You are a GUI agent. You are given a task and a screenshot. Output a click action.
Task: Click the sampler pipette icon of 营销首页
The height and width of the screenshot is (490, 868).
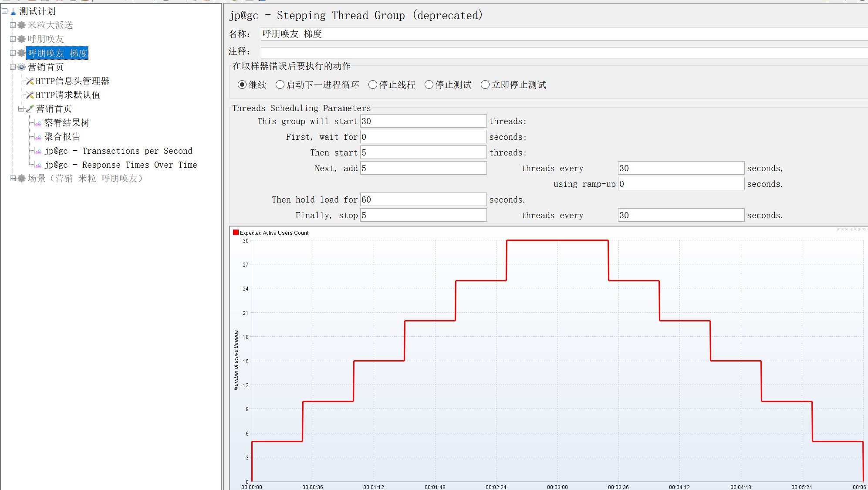click(x=30, y=109)
